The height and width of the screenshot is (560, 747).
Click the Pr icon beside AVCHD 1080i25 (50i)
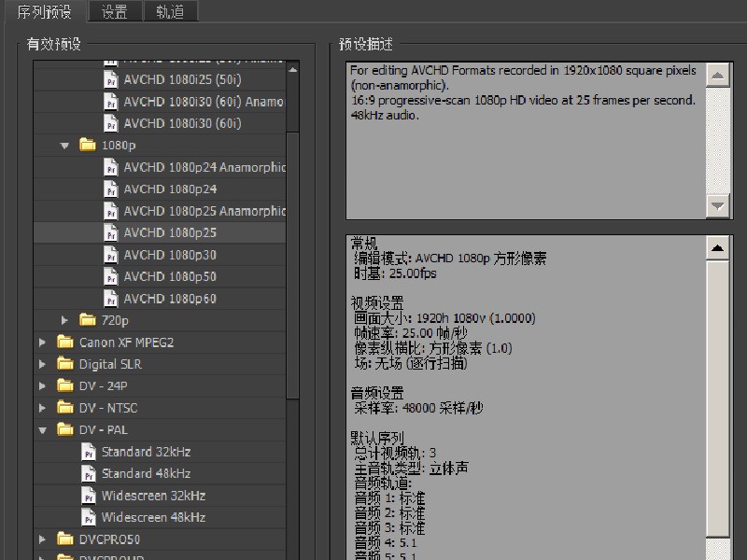[x=111, y=79]
